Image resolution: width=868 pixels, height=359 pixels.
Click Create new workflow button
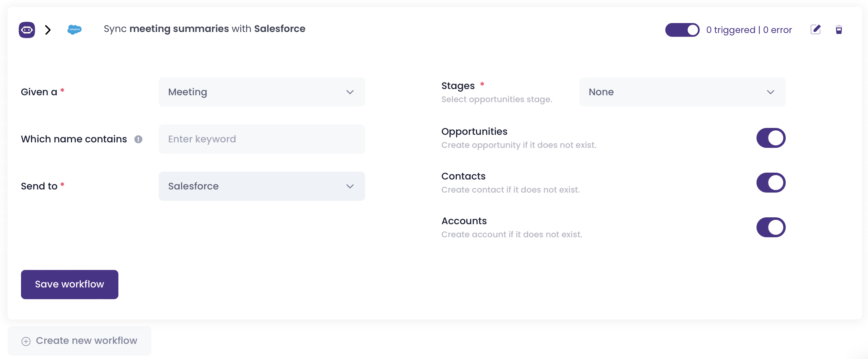pos(80,341)
